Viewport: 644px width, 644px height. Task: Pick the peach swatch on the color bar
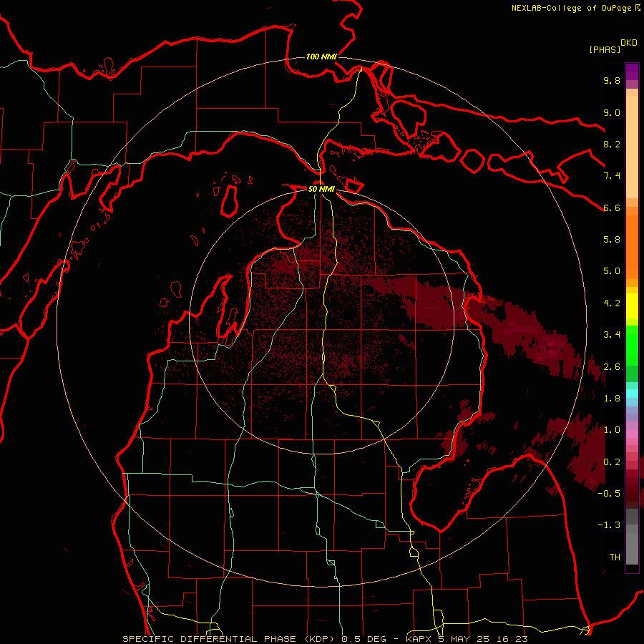[x=632, y=147]
